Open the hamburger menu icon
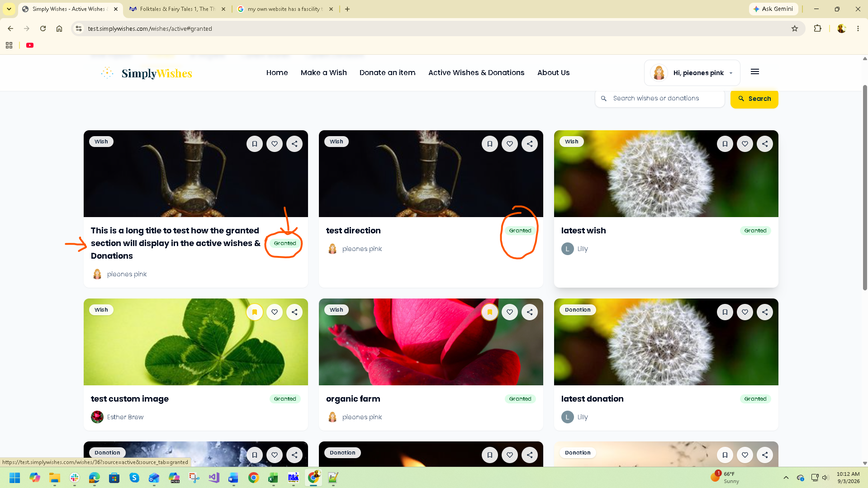 tap(755, 72)
